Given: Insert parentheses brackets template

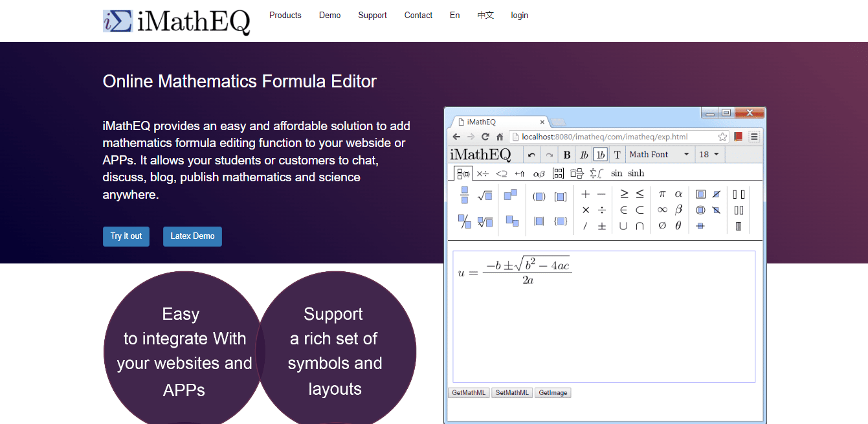Looking at the screenshot, I should (x=539, y=197).
